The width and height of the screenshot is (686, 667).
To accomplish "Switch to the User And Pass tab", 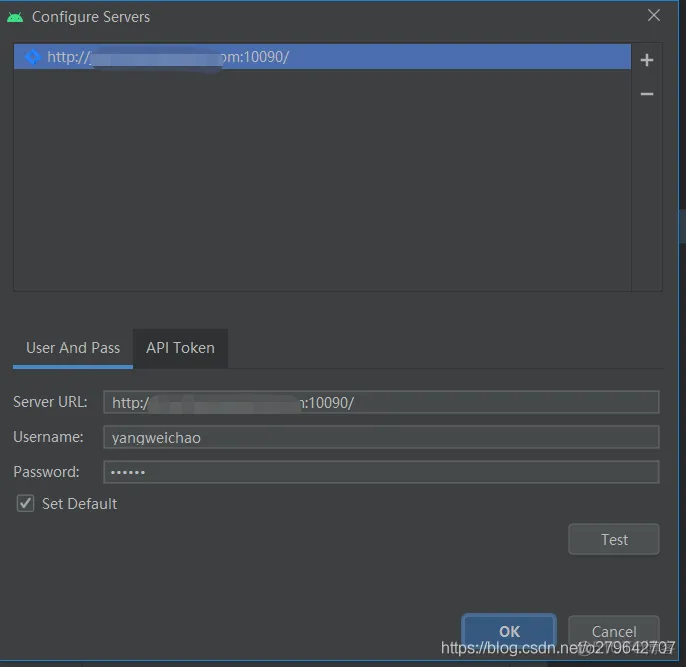I will (73, 348).
